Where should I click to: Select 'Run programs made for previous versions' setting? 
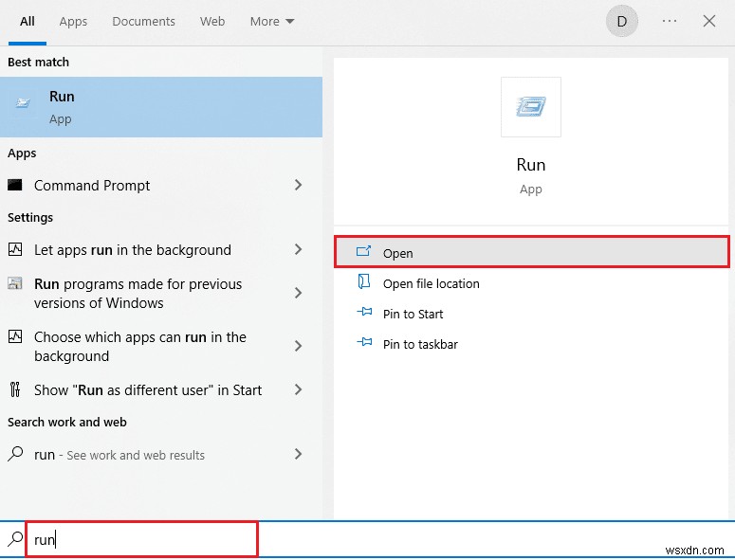(x=138, y=294)
